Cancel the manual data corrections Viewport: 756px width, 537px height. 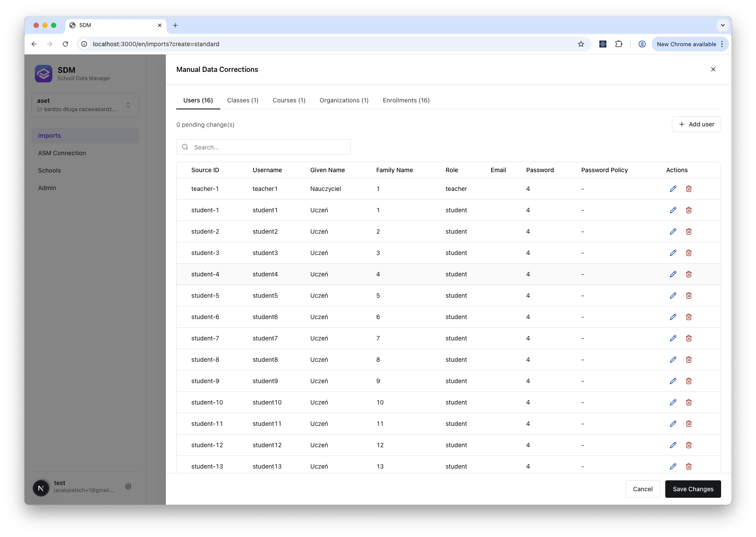643,489
